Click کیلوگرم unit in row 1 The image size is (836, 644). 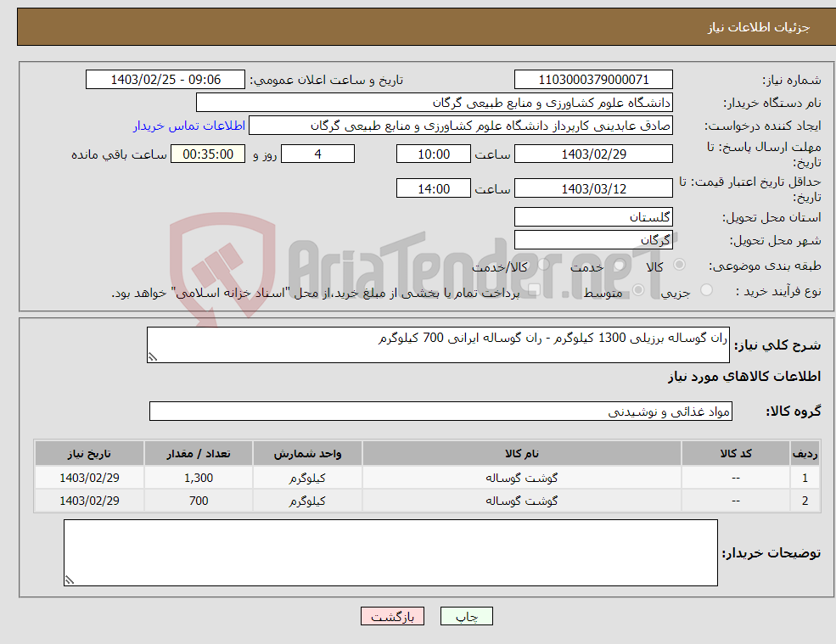[307, 478]
